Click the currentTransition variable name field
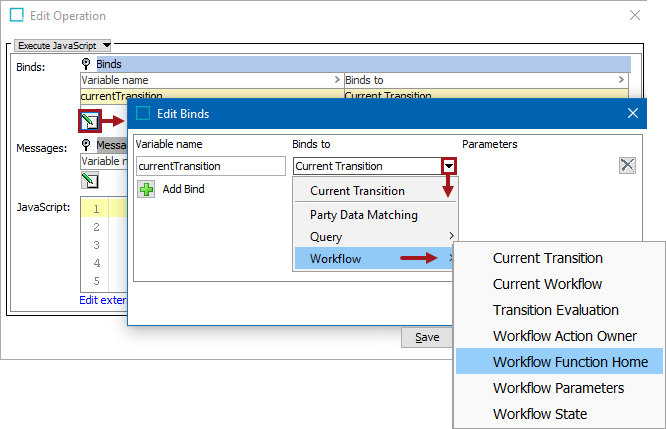This screenshot has height=429, width=666. [x=210, y=166]
